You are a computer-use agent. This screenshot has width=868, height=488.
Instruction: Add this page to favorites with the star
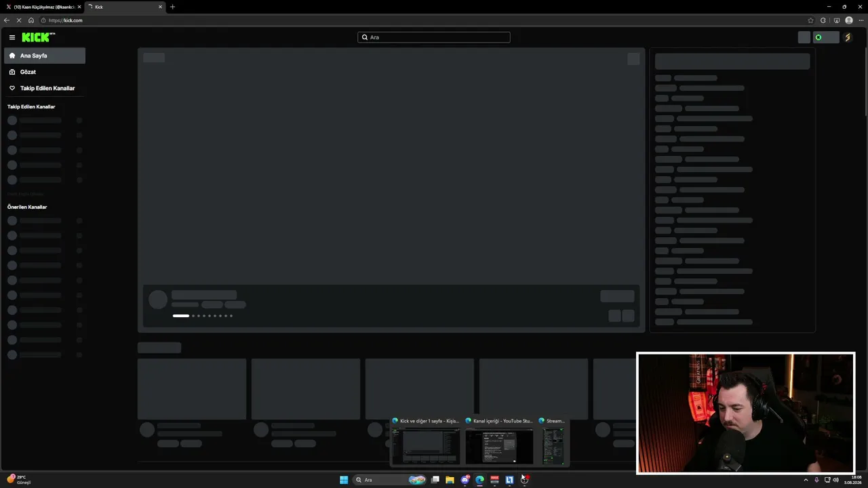tap(810, 20)
